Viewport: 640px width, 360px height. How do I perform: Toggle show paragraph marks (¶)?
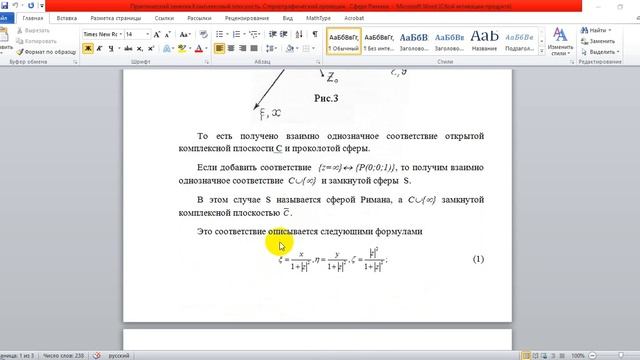point(315,34)
